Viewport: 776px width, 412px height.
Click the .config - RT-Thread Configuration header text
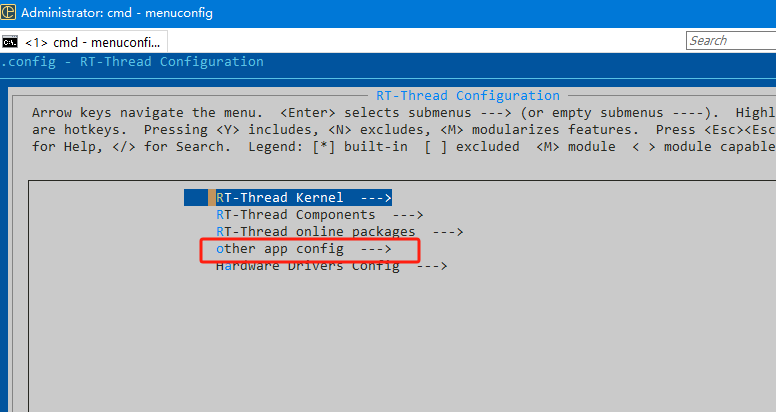132,62
